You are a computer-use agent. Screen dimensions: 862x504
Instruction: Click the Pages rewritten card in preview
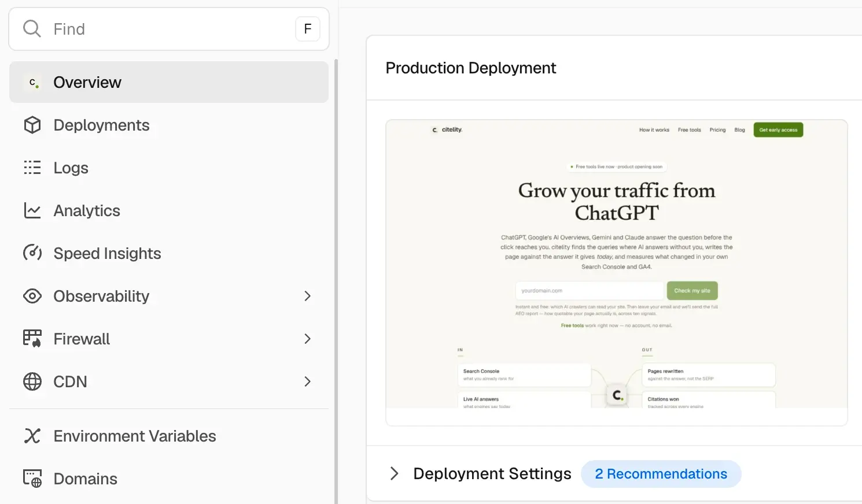coord(709,375)
